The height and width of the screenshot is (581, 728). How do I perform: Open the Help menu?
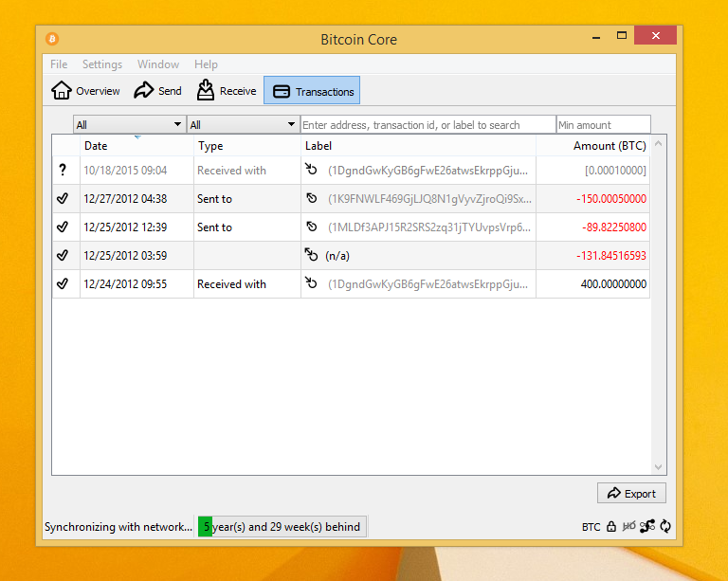pos(206,64)
